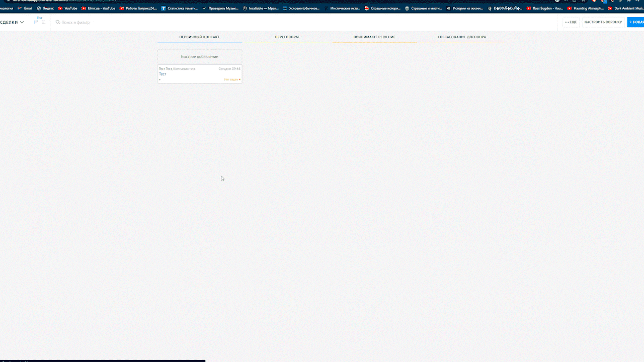Select the Согласование договора stage header

(x=462, y=37)
